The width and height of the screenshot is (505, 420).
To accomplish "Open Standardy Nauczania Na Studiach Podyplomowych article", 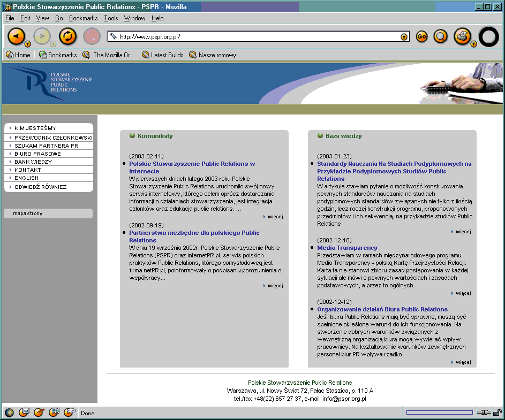I will click(x=394, y=171).
